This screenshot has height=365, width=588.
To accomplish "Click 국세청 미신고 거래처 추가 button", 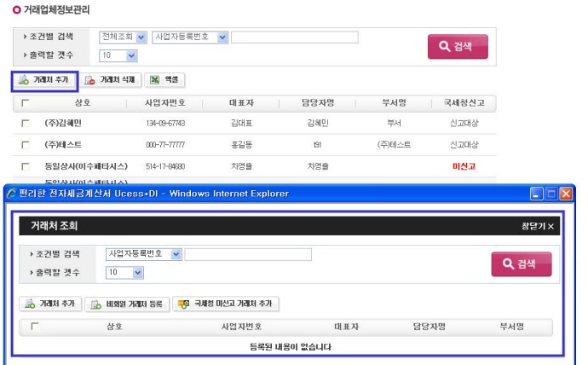I will tap(227, 304).
